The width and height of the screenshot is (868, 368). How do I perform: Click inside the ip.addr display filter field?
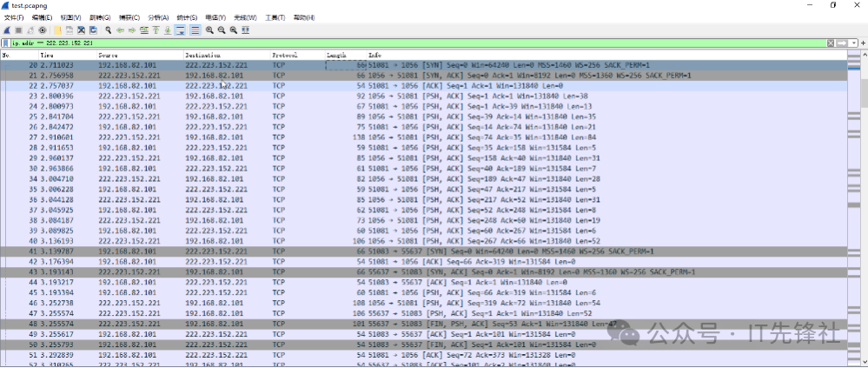tap(348, 43)
